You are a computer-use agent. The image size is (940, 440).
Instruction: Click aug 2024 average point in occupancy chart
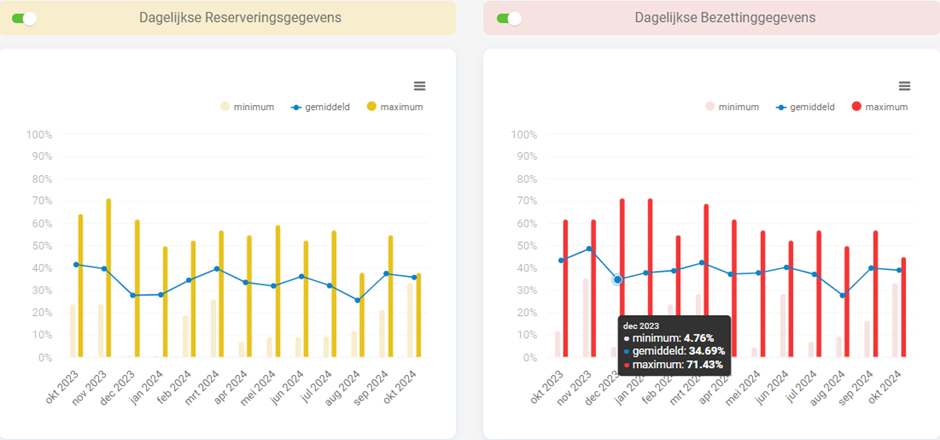843,295
